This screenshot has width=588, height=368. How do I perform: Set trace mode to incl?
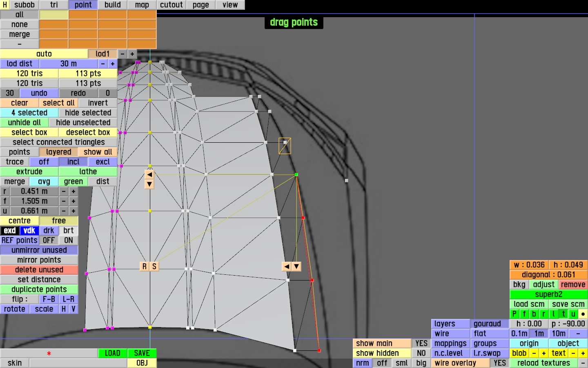pyautogui.click(x=73, y=162)
